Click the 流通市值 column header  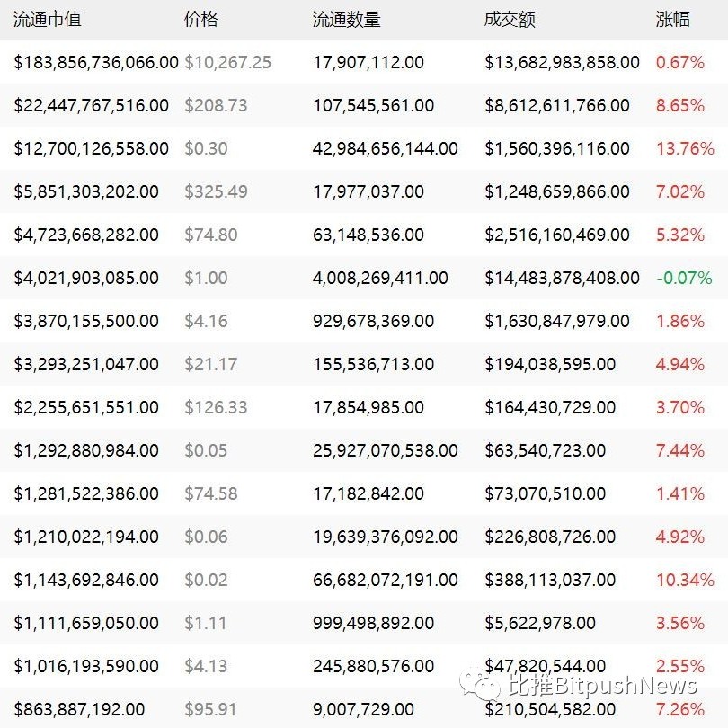(x=48, y=20)
